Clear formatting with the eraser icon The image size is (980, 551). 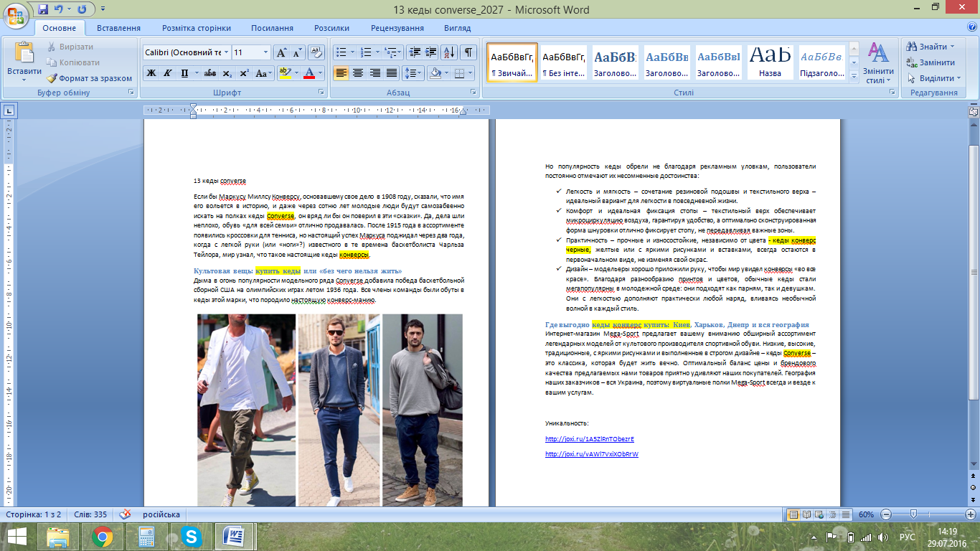coord(316,52)
